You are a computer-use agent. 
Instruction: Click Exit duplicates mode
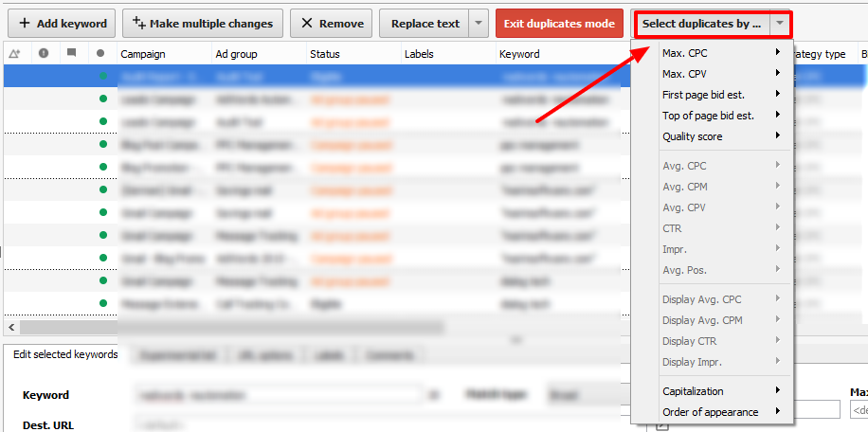coord(559,24)
